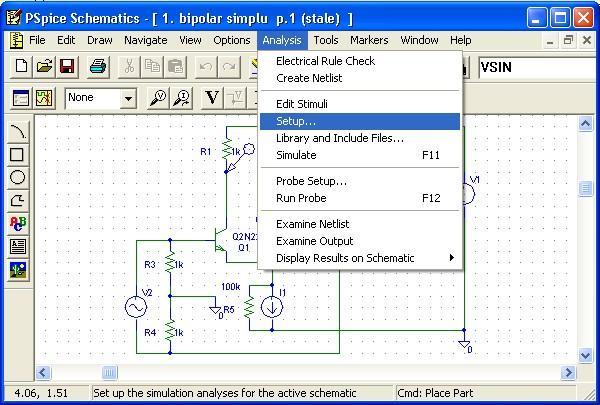The image size is (600, 405).
Task: Enable bias voltage display with bold V icon
Action: [x=212, y=98]
